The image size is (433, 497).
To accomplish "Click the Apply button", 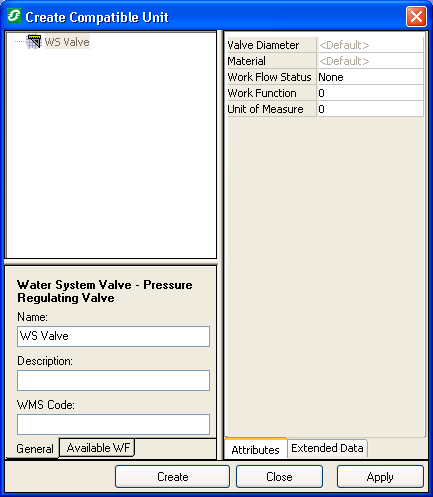I will tap(380, 477).
